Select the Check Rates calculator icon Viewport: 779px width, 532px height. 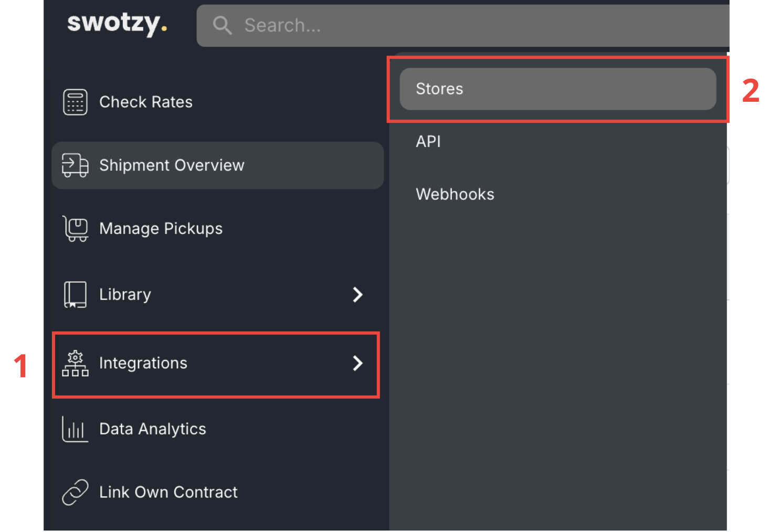(x=75, y=102)
